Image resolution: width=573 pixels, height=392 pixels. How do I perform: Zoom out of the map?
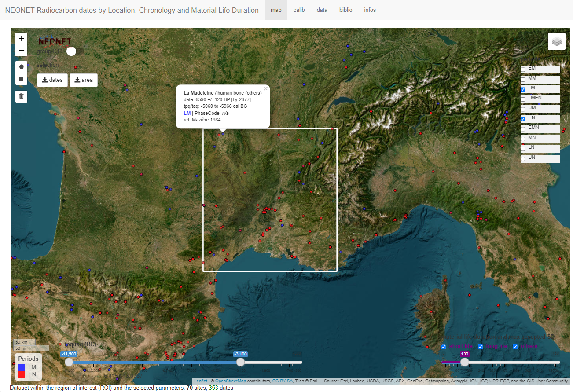pos(22,51)
